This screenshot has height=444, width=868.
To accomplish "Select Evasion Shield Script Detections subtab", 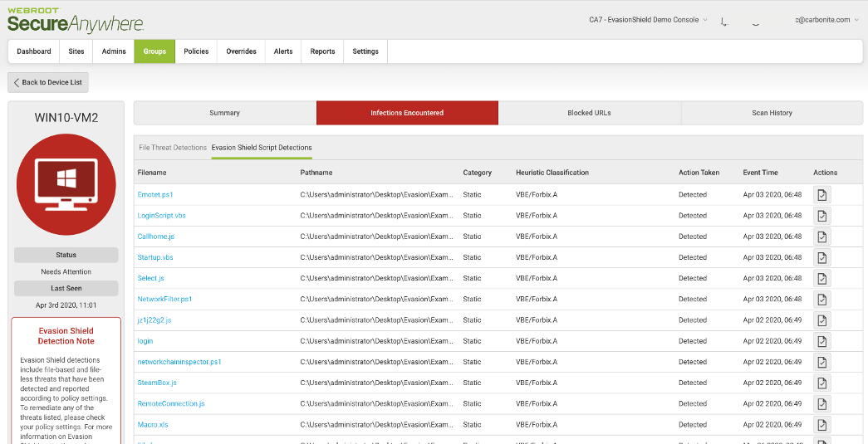I will click(262, 148).
